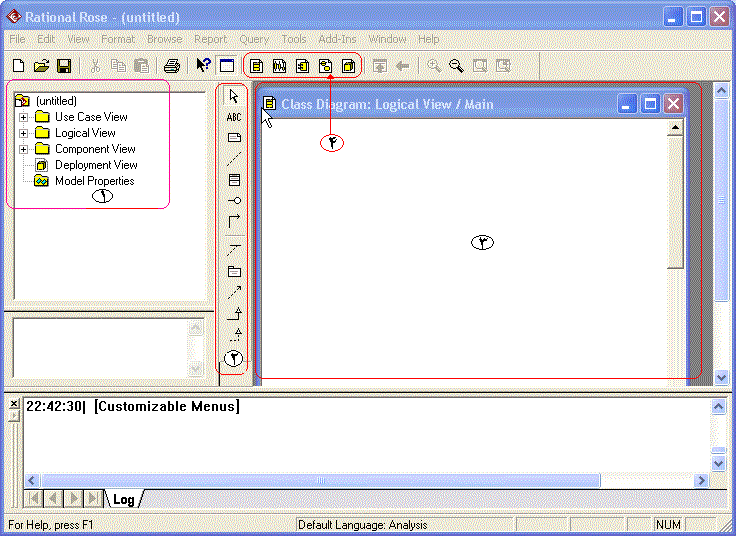Image resolution: width=736 pixels, height=536 pixels.
Task: Click the log horizontal scrollbar thumb
Action: point(321,480)
